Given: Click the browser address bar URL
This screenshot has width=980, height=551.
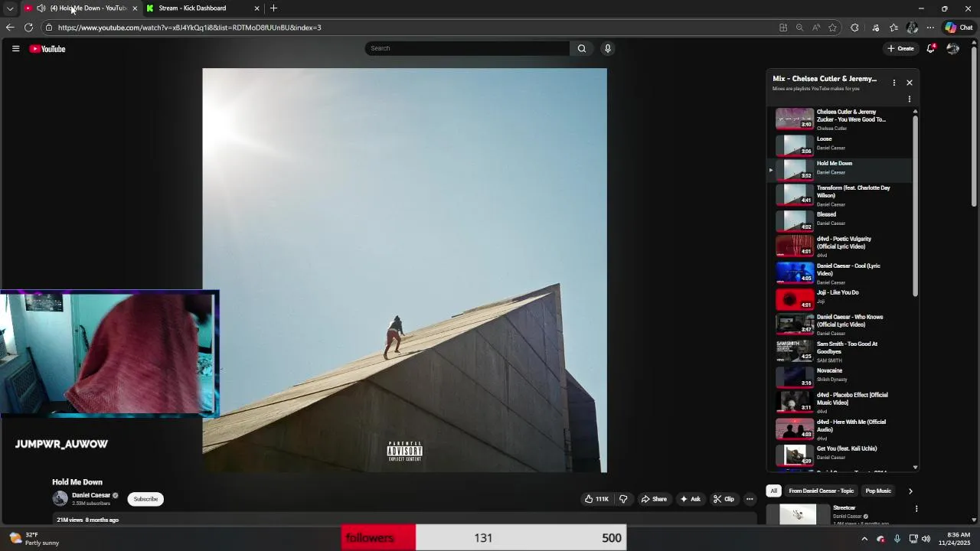Looking at the screenshot, I should click(190, 28).
